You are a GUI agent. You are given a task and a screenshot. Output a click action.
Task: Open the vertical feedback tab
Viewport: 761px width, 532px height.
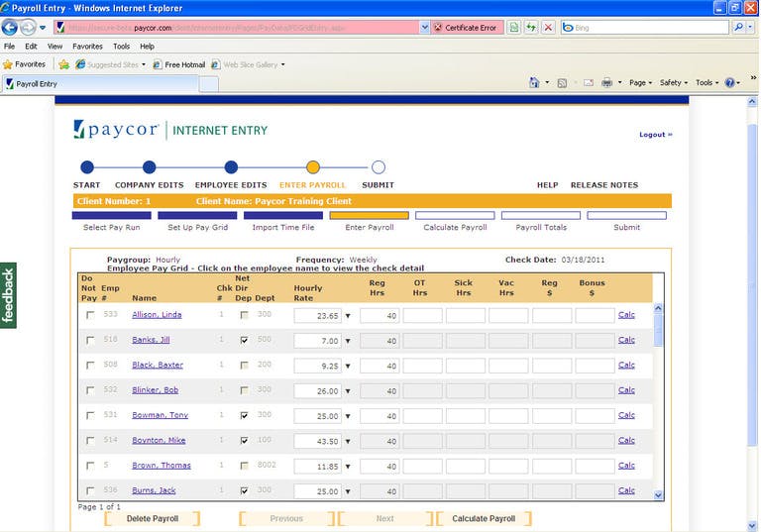(x=8, y=295)
